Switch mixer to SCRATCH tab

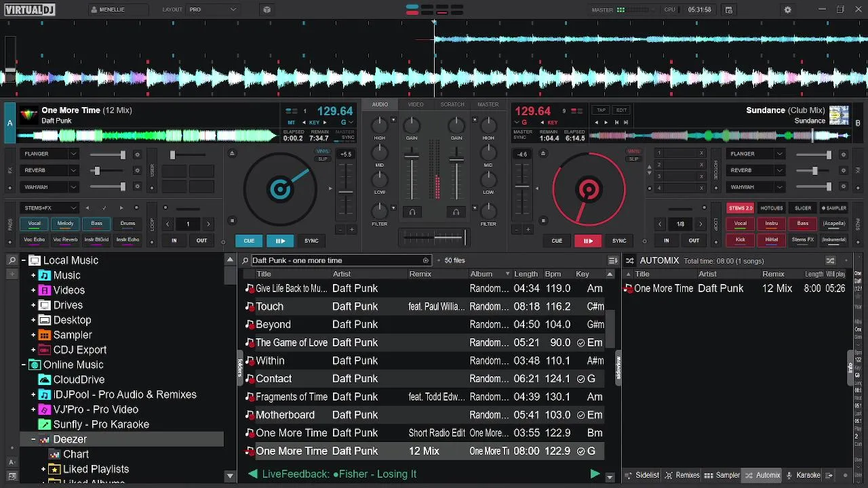[x=452, y=104]
